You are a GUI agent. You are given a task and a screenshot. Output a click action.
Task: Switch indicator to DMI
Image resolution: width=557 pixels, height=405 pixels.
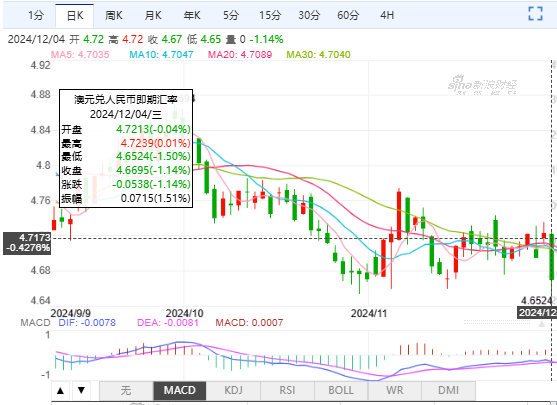pos(448,391)
